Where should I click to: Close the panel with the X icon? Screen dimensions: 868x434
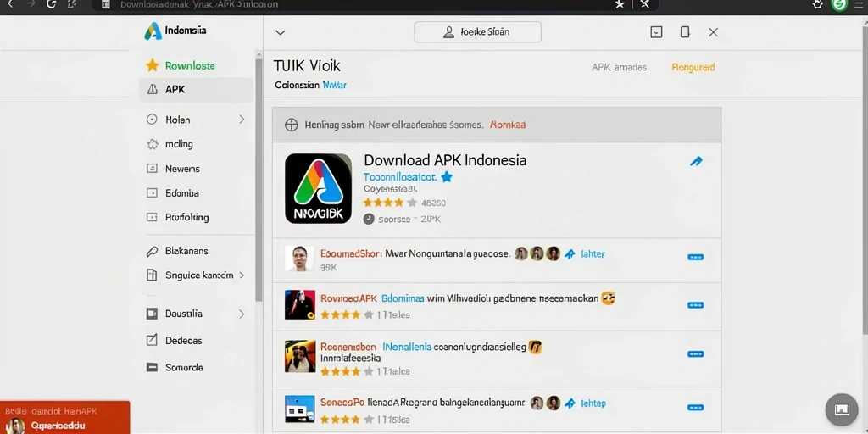click(x=713, y=32)
